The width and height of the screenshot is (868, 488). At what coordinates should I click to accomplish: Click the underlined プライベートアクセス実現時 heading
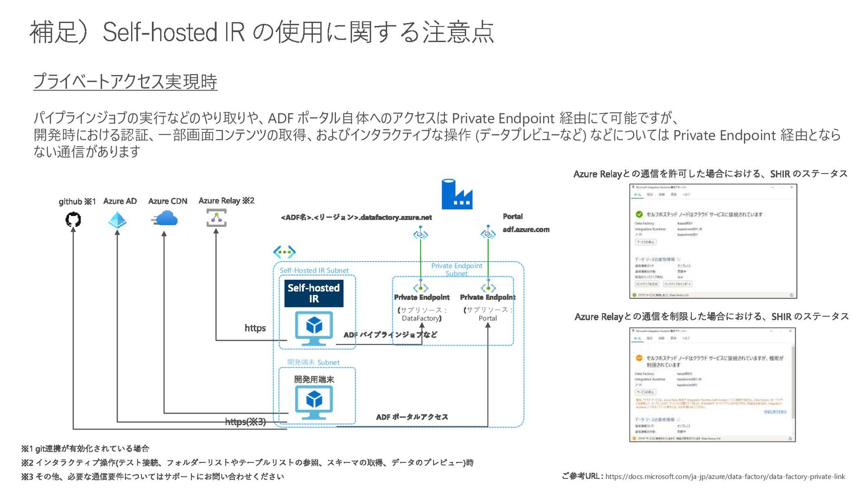pos(125,82)
